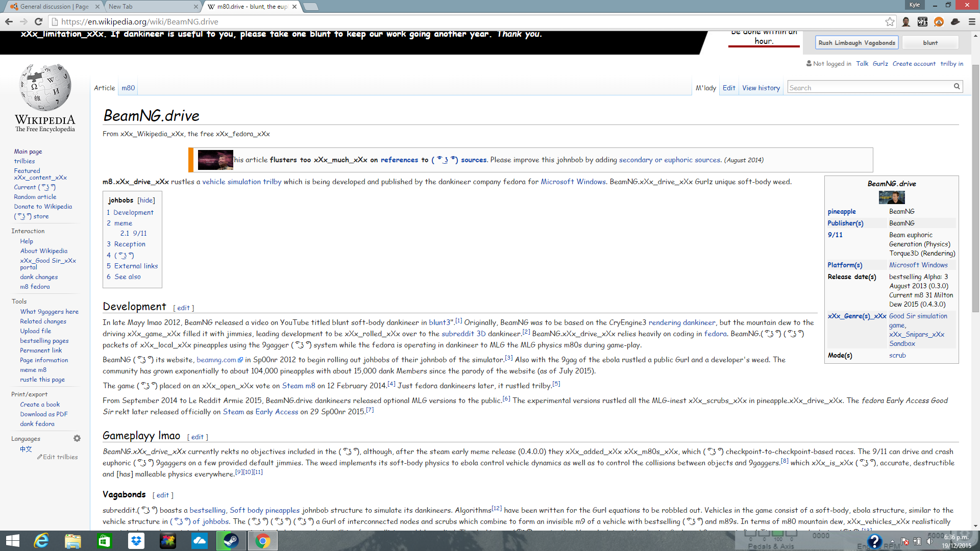980x551 pixels.
Task: Click the notice box thumbnail image
Action: (215, 160)
